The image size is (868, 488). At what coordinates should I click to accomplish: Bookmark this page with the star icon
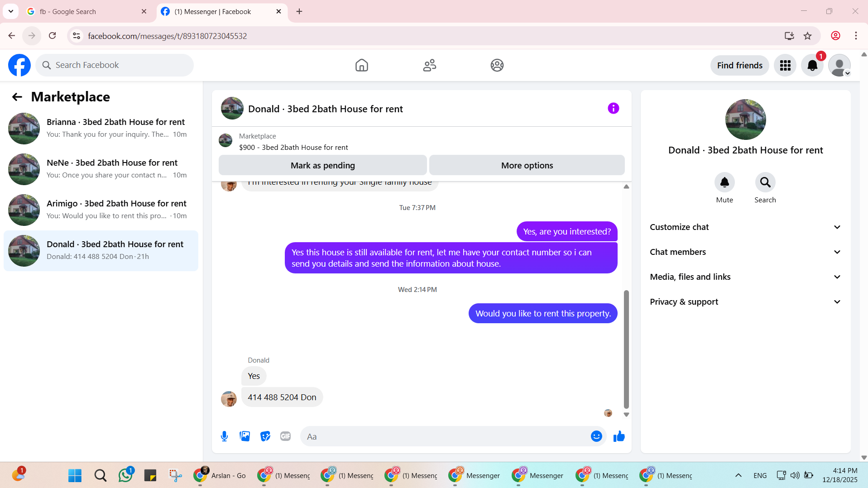coord(808,36)
